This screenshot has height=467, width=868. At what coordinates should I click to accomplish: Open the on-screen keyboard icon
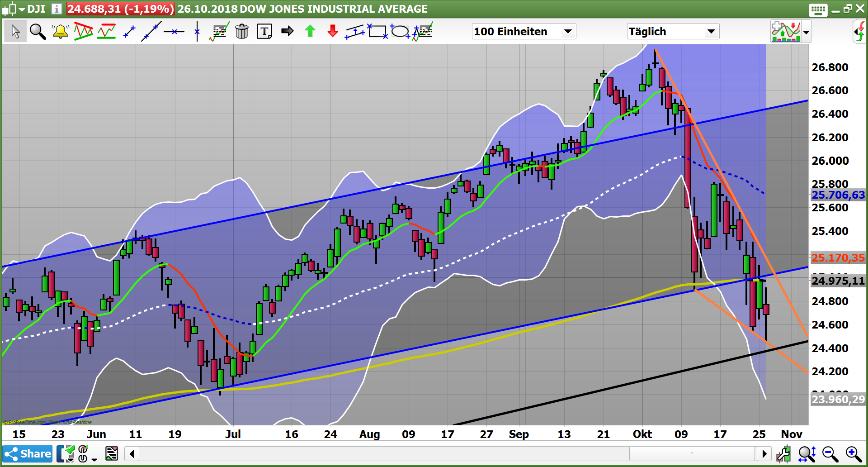click(x=818, y=10)
